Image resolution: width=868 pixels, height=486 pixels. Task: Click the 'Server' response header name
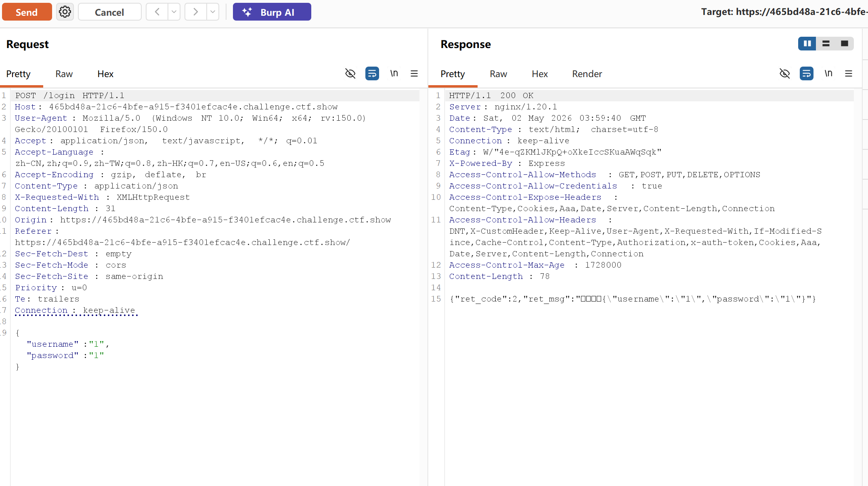(465, 107)
